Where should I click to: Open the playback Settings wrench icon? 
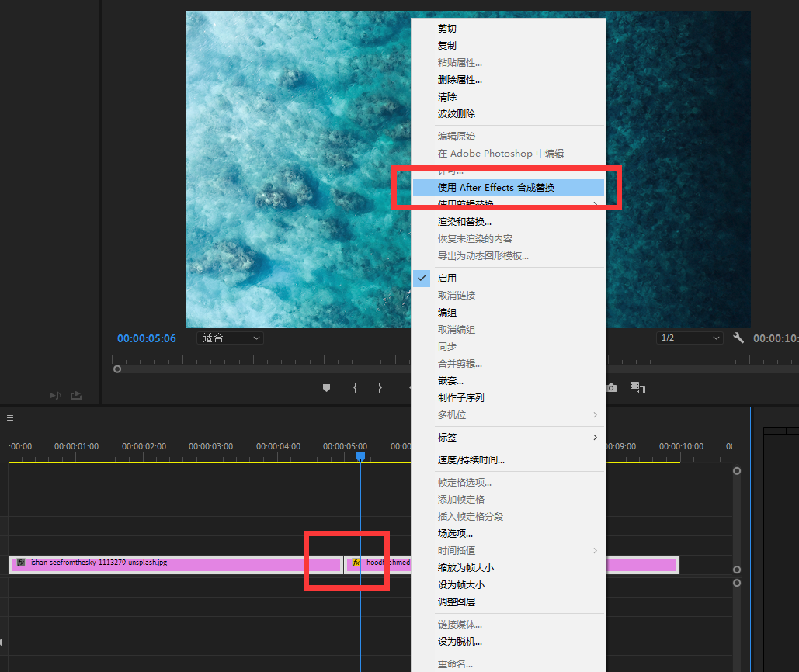(x=738, y=338)
